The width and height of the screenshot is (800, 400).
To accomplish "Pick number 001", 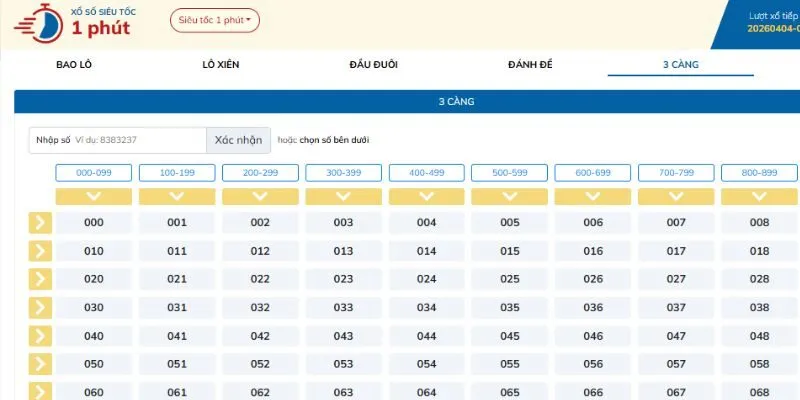I will 177,223.
